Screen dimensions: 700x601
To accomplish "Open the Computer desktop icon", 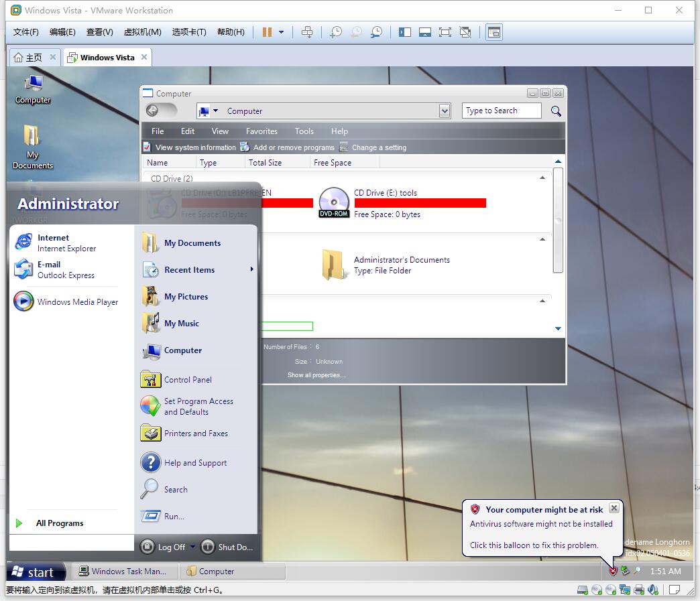I will pos(33,89).
